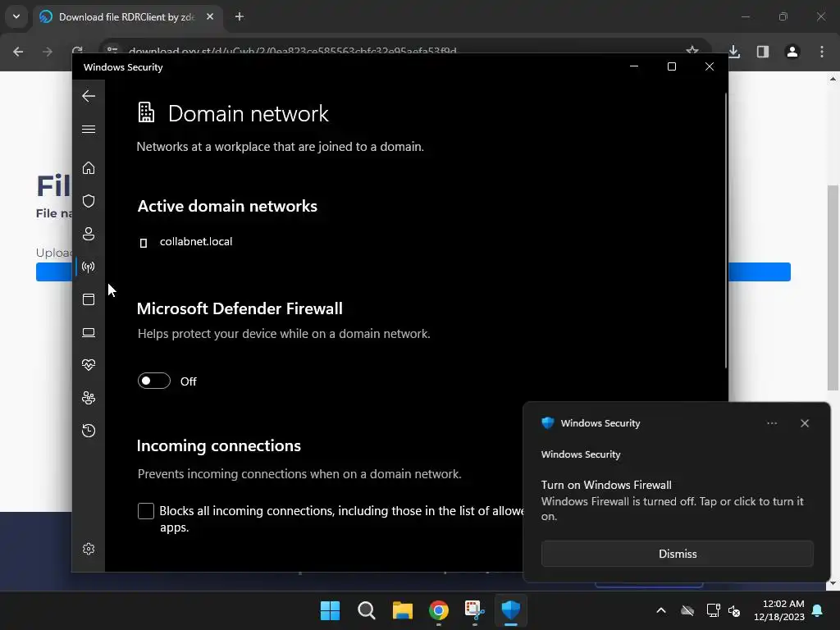Open Windows Start menu

pyautogui.click(x=330, y=610)
